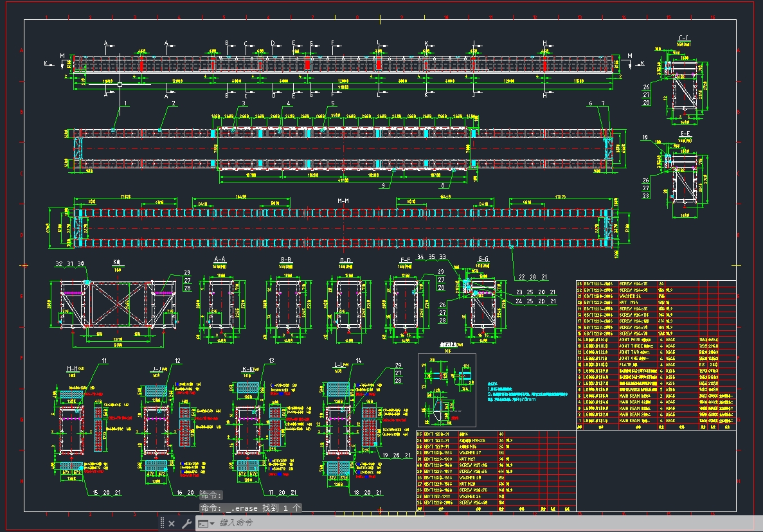The height and width of the screenshot is (532, 763).
Task: Select the C-C section title text
Action: click(x=684, y=38)
